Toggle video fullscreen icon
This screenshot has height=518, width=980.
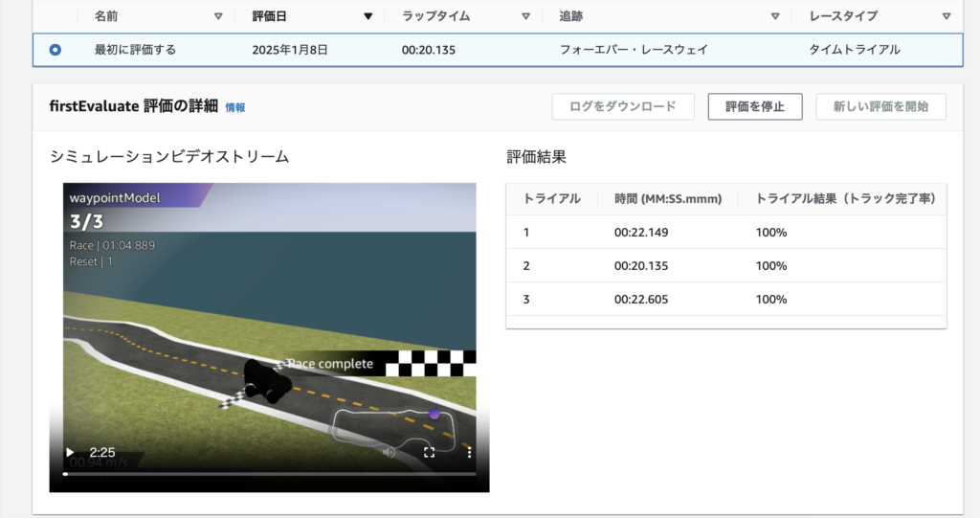pos(429,452)
